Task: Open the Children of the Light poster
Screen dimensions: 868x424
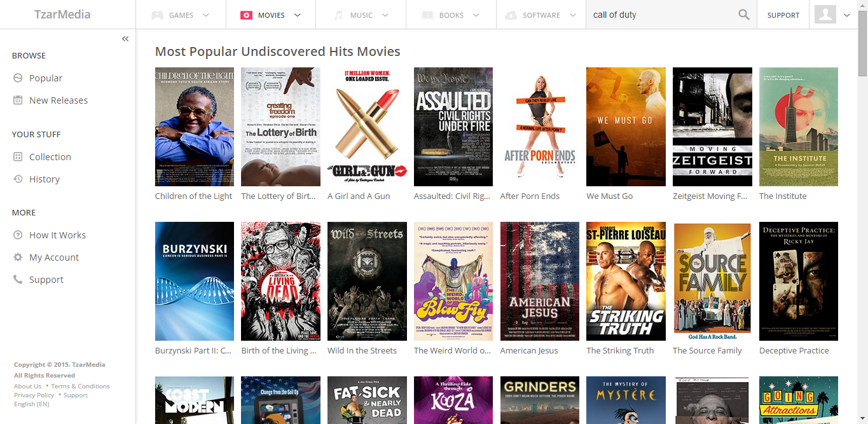Action: pyautogui.click(x=195, y=127)
